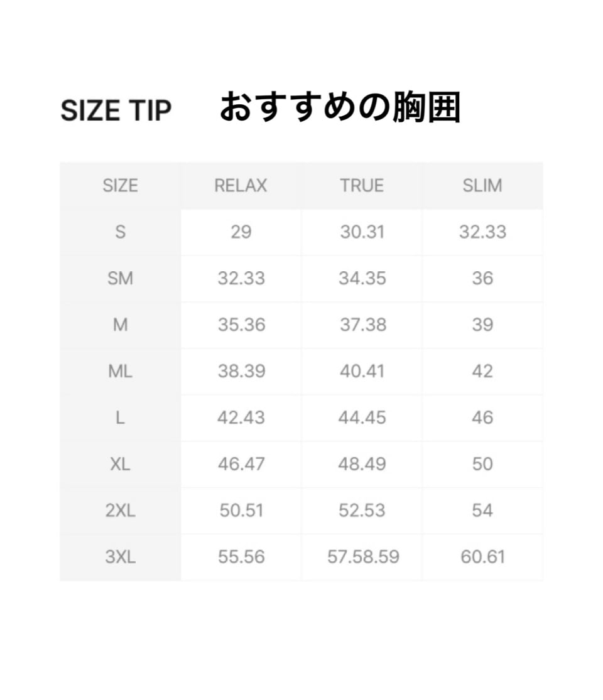Select the TRUE column header
The height and width of the screenshot is (700, 603).
pos(362,186)
